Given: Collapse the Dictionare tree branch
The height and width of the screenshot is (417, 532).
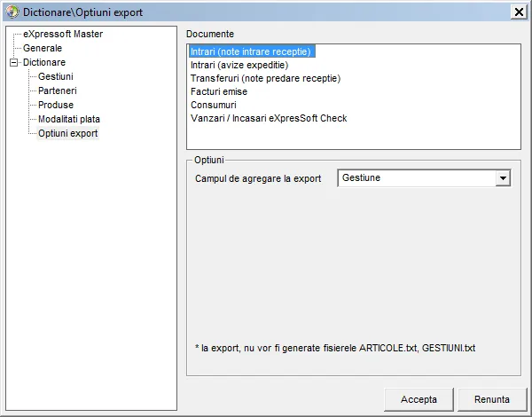Looking at the screenshot, I should [14, 62].
